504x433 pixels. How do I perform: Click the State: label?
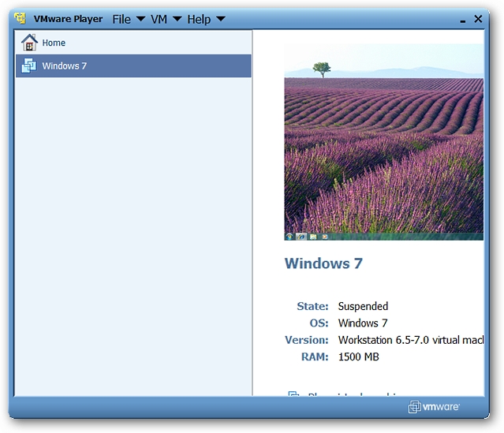pos(312,306)
